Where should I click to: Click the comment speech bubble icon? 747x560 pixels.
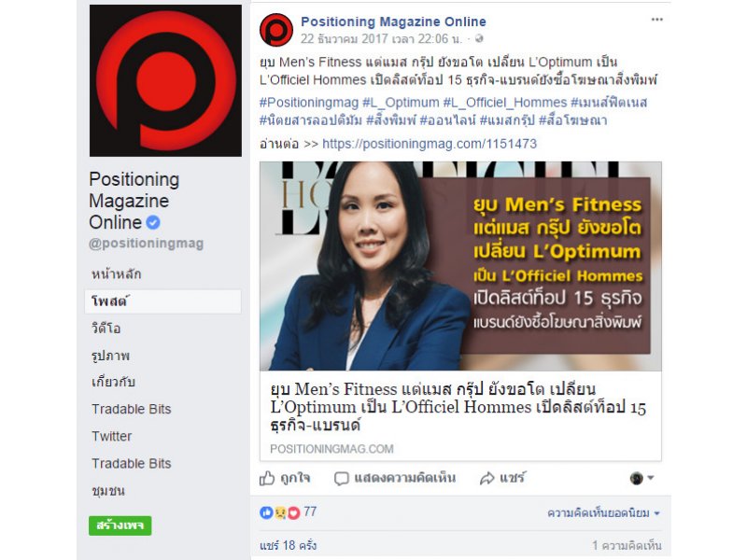[x=341, y=478]
